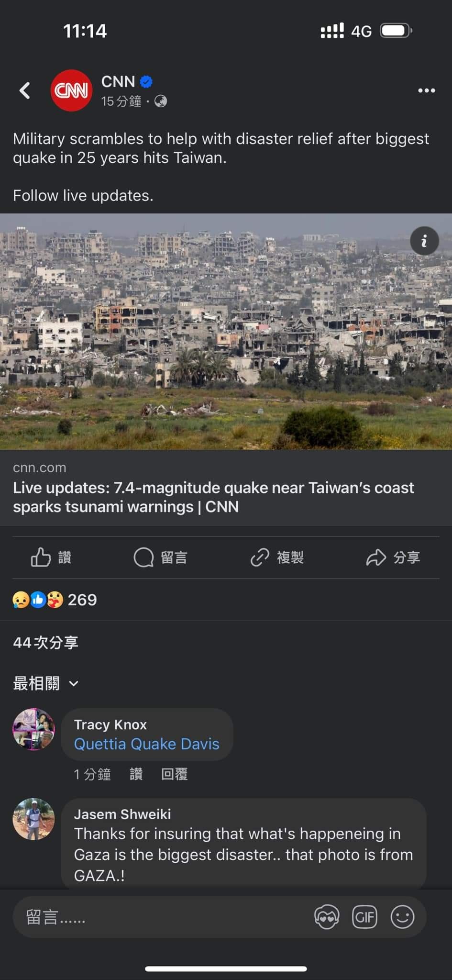
Task: Open the avatar sticker picker icon
Action: (x=327, y=917)
